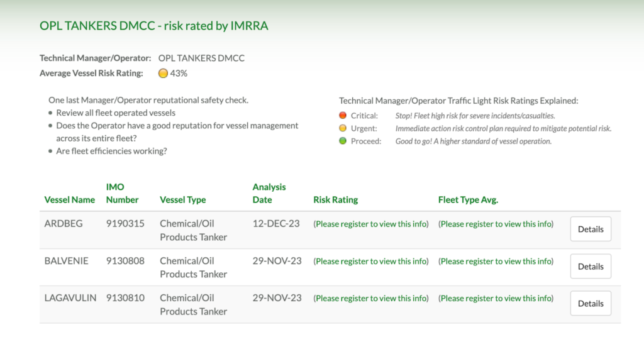Image resolution: width=644 pixels, height=337 pixels.
Task: Click LAGAVULIN fleet type avg register link
Action: (x=496, y=298)
